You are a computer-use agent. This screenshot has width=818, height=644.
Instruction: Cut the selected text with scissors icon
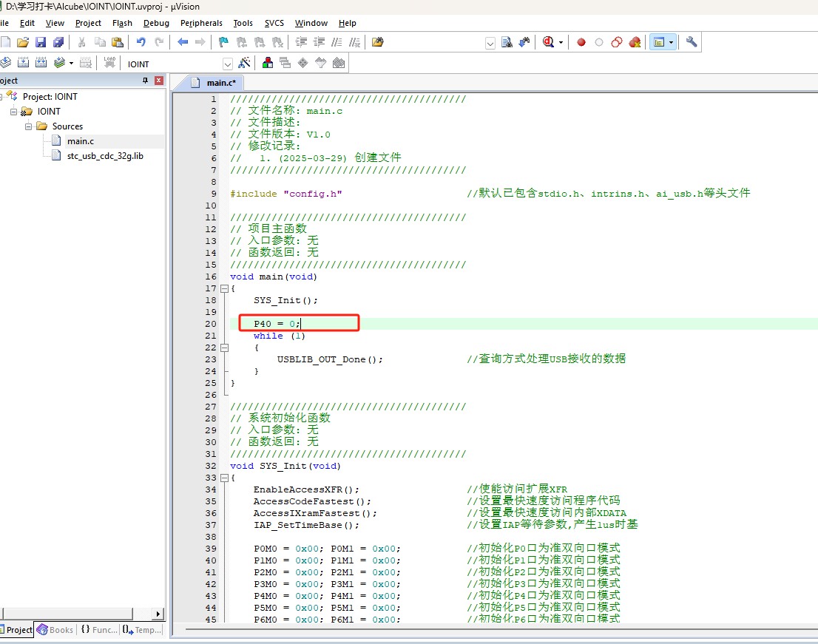click(x=82, y=42)
